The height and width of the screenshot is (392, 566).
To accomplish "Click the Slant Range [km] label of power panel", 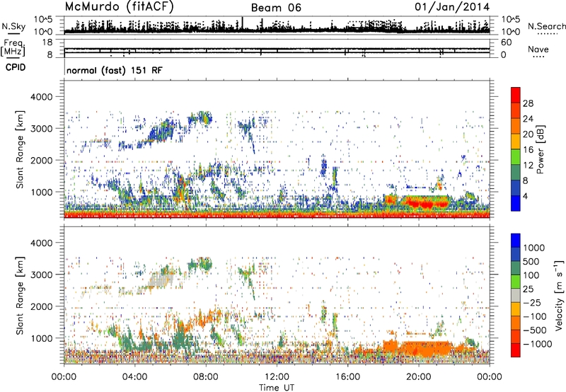I will (x=20, y=149).
